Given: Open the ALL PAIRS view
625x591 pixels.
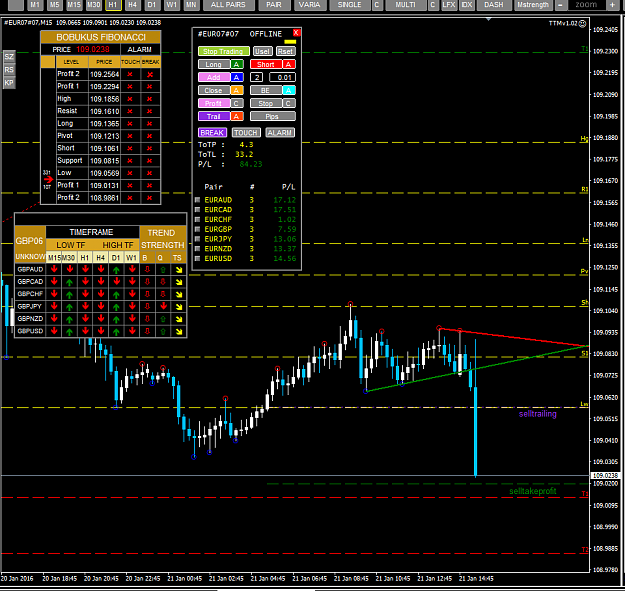Looking at the screenshot, I should [228, 5].
